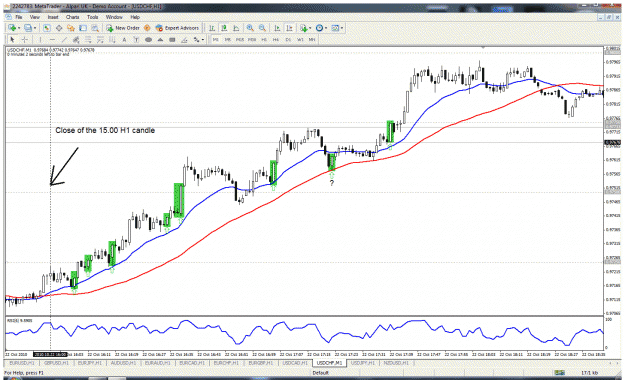Select the Trendline drawing tool
Screen dimensions: 625x380
click(x=64, y=39)
